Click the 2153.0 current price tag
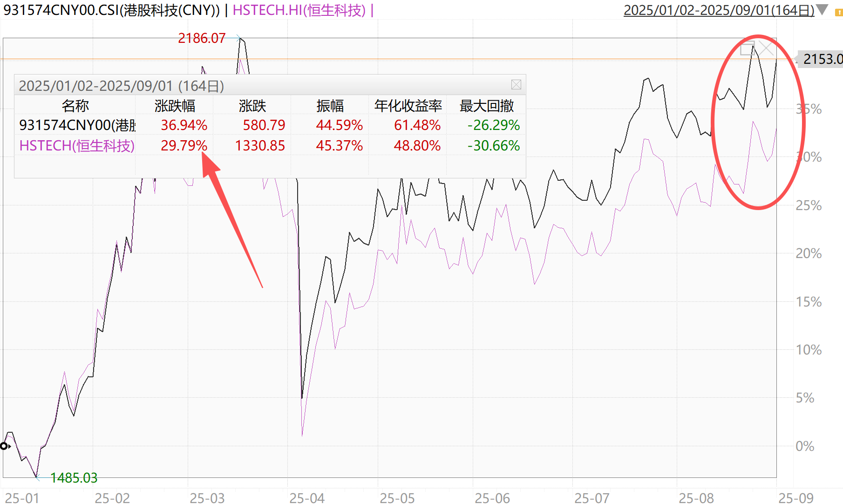The height and width of the screenshot is (504, 843). 822,59
